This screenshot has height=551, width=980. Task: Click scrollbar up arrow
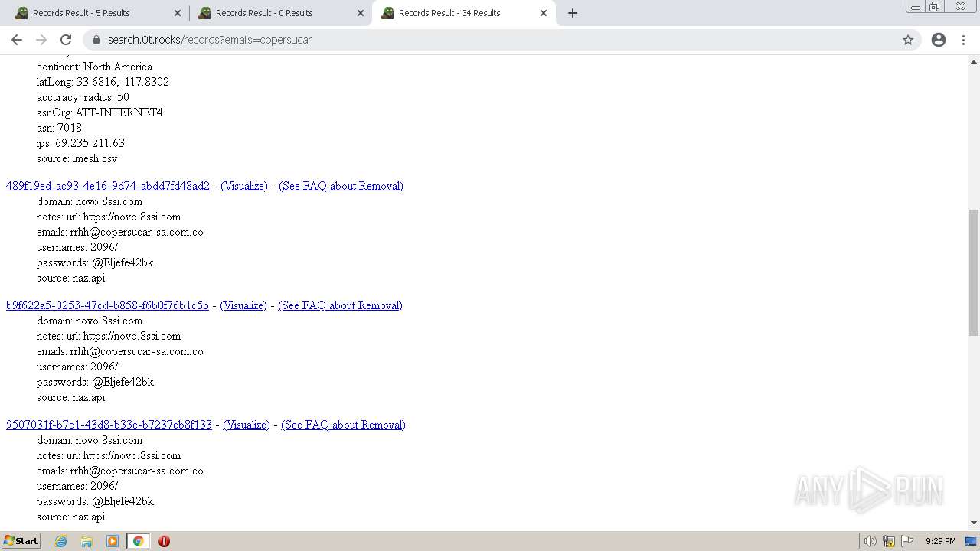coord(974,60)
